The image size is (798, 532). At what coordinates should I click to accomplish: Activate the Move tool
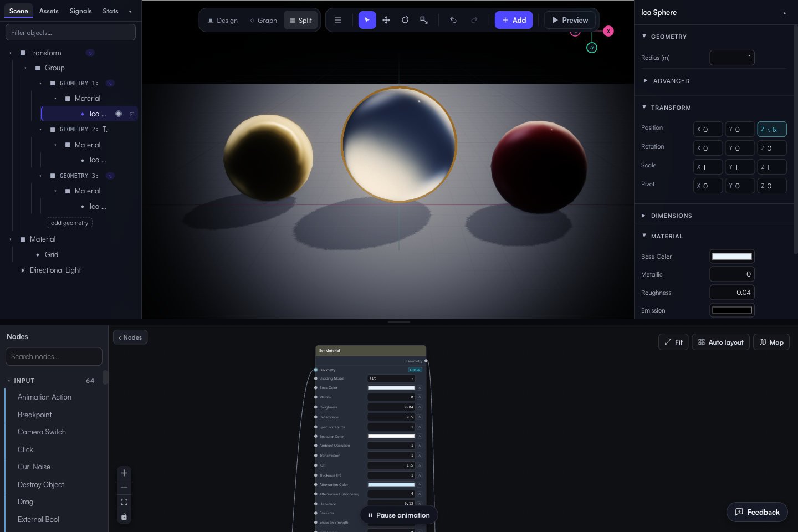386,20
